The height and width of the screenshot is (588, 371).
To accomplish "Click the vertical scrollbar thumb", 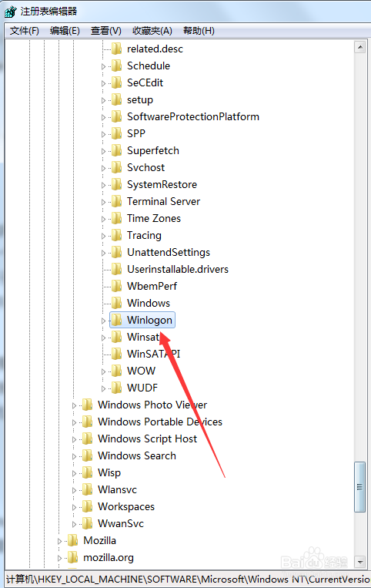I will [360, 487].
